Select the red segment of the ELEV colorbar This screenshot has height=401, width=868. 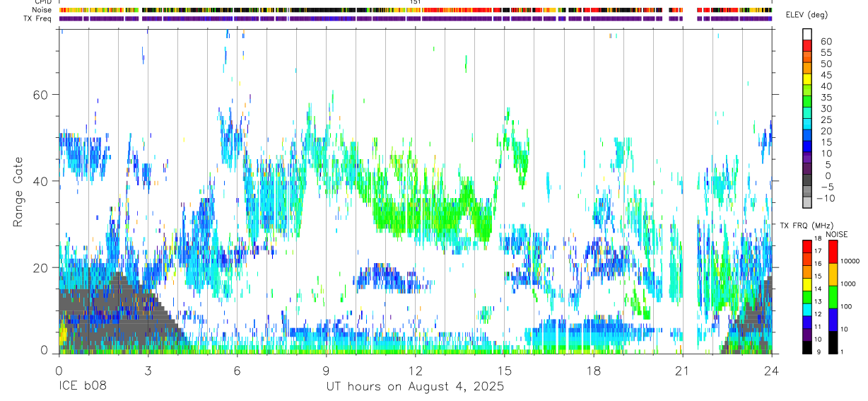pos(807,45)
